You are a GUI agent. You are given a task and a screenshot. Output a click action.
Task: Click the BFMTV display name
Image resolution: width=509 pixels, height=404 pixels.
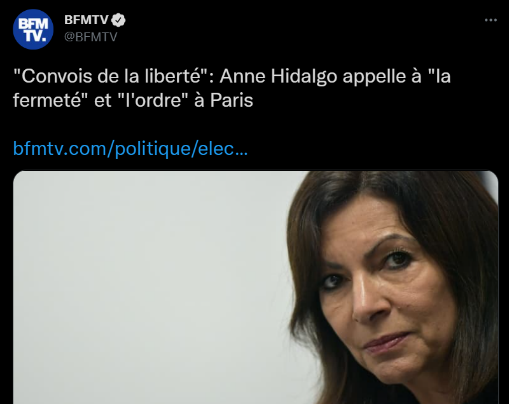[86, 20]
